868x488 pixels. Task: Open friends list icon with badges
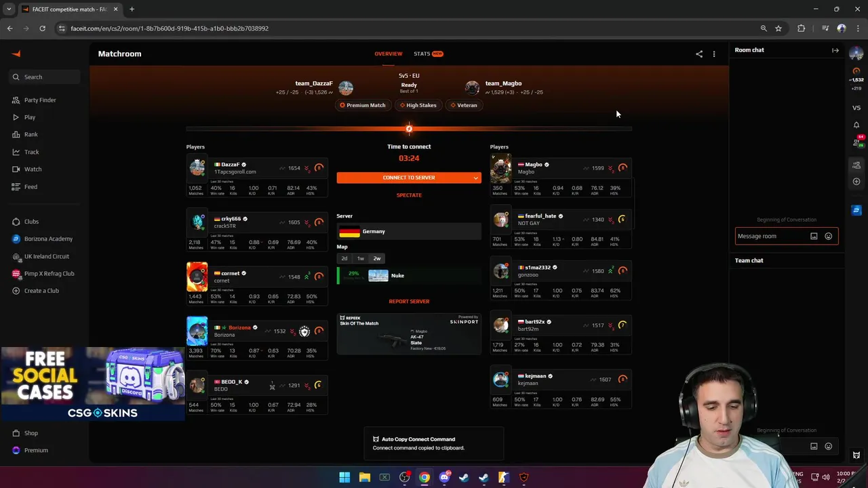click(857, 142)
